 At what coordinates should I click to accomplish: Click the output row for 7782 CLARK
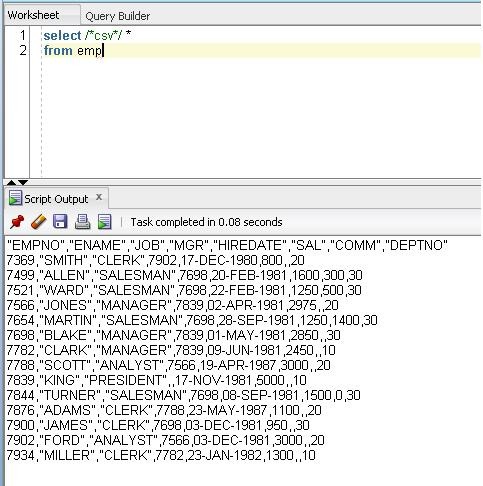pos(171,350)
